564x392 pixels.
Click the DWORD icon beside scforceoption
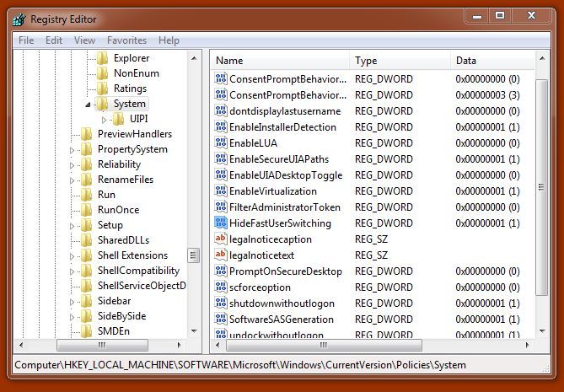coord(221,287)
